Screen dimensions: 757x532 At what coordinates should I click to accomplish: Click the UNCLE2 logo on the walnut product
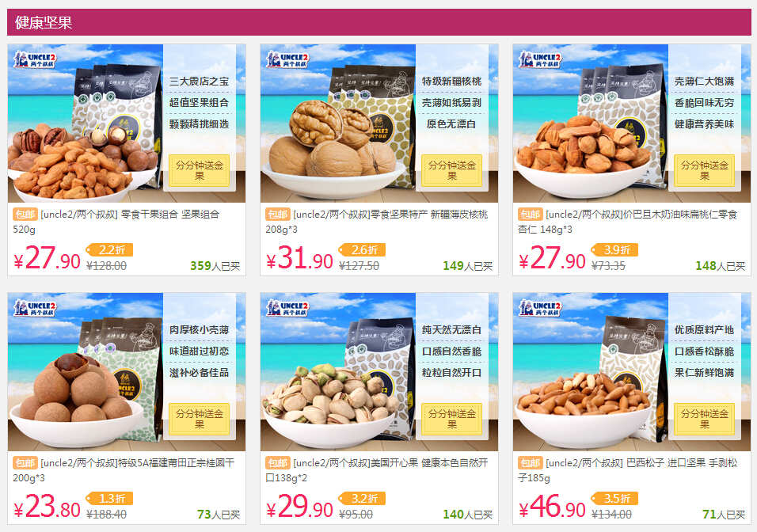[x=287, y=59]
